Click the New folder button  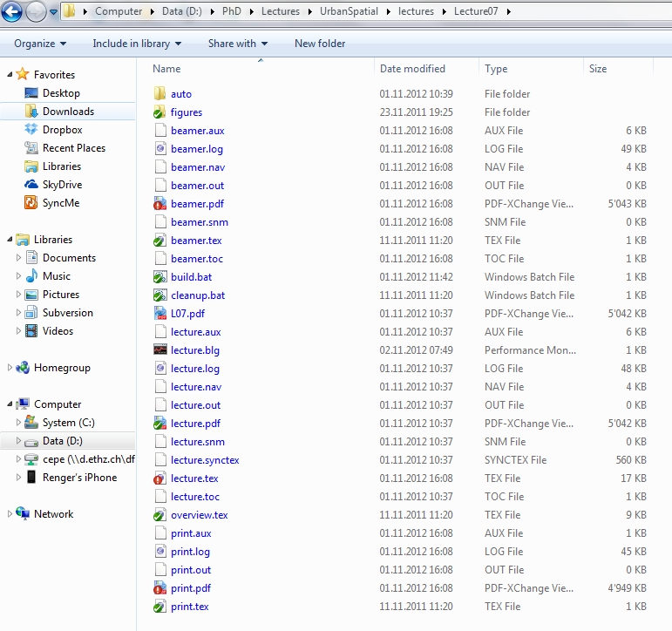pos(320,44)
